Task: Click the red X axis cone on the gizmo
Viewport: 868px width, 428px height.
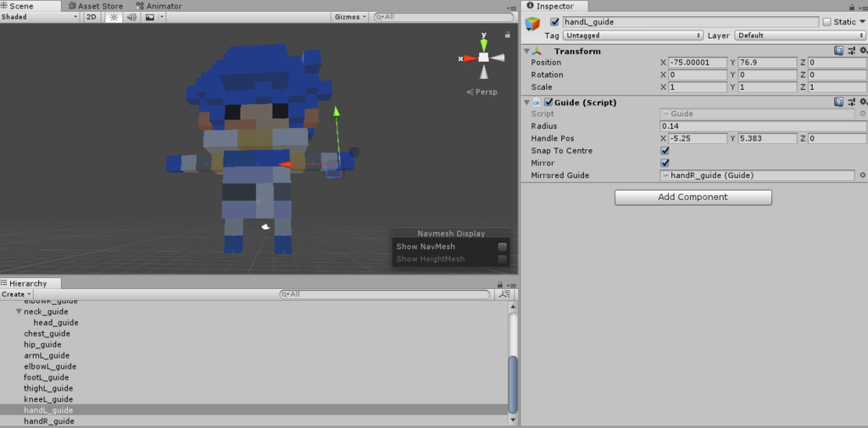Action: click(x=470, y=58)
